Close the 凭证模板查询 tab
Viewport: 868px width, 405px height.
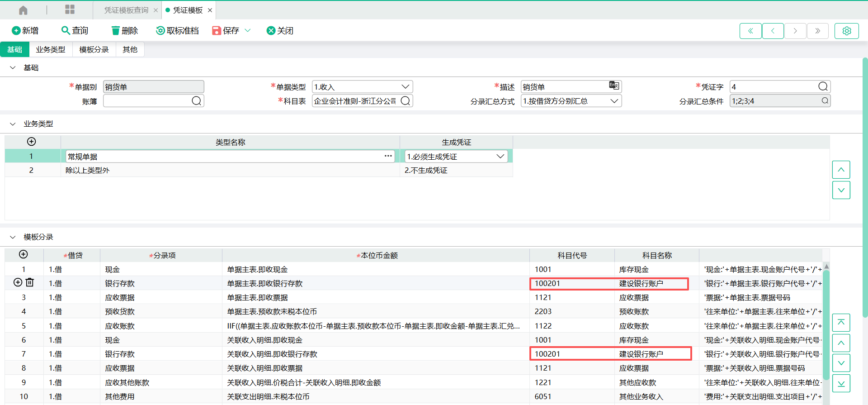(x=156, y=10)
